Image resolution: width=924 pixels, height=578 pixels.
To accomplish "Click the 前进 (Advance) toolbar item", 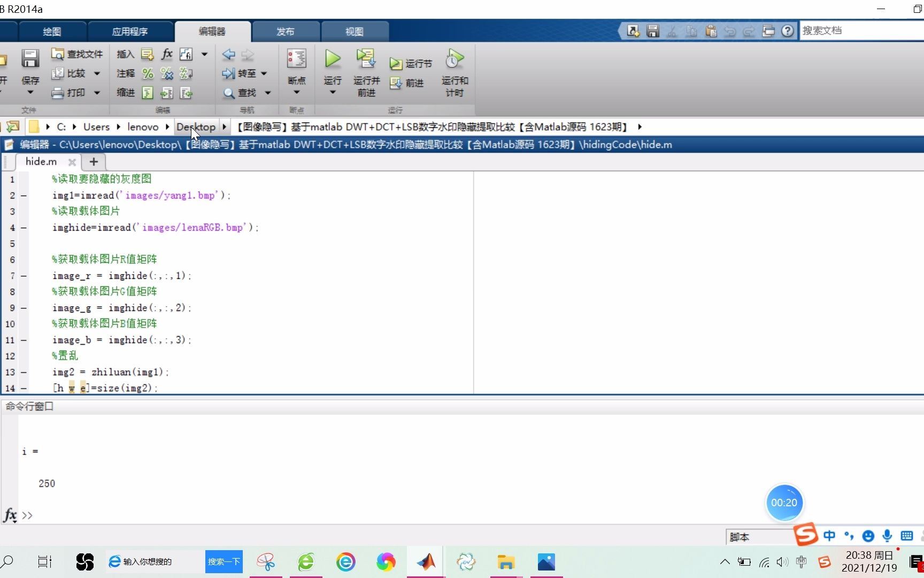I will click(411, 83).
